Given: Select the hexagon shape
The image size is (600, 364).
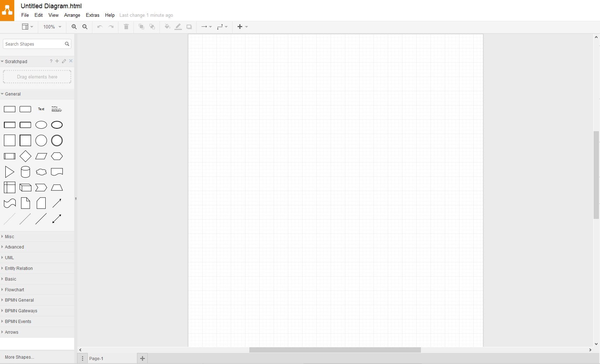Looking at the screenshot, I should coord(57,156).
